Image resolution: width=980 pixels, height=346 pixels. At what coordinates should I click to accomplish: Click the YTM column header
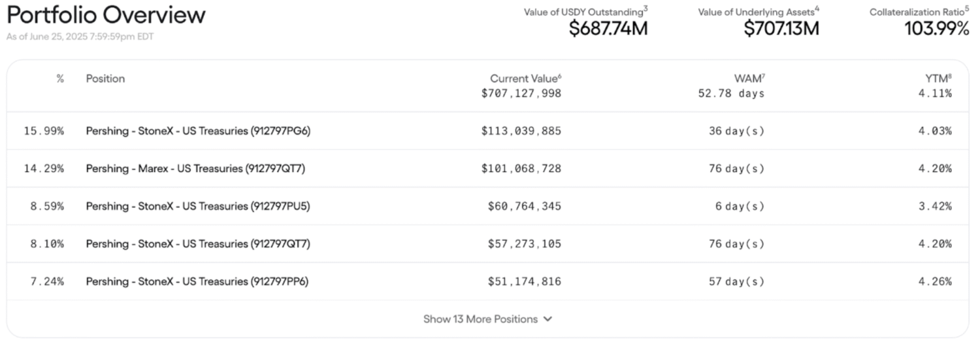tap(937, 78)
